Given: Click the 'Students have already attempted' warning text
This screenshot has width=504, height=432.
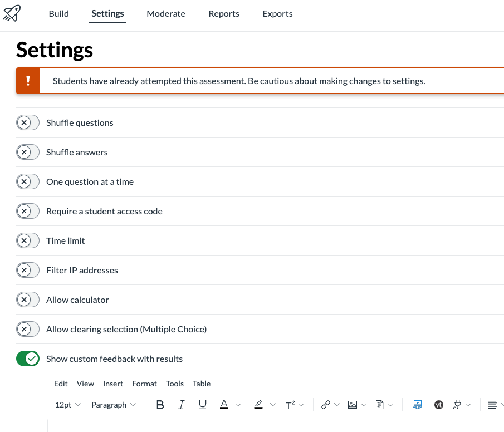Looking at the screenshot, I should coord(239,81).
